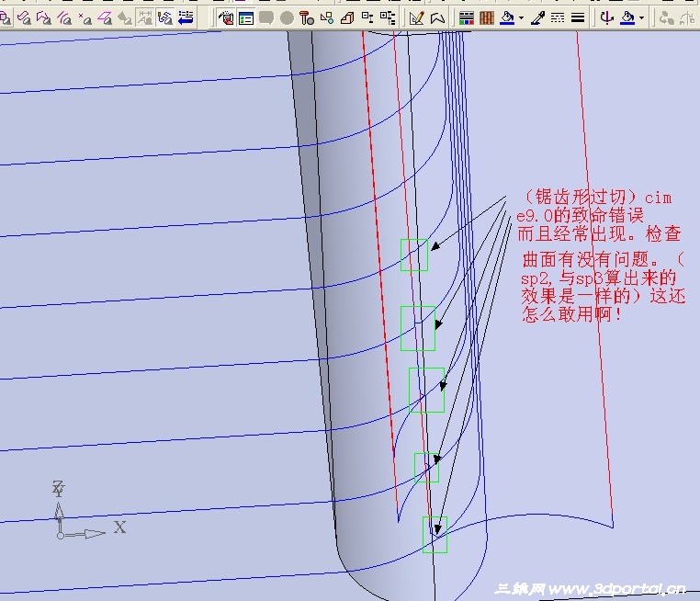Expand tree using plus-box hierarchy icon
Image resolution: width=700 pixels, height=601 pixels.
[388, 17]
